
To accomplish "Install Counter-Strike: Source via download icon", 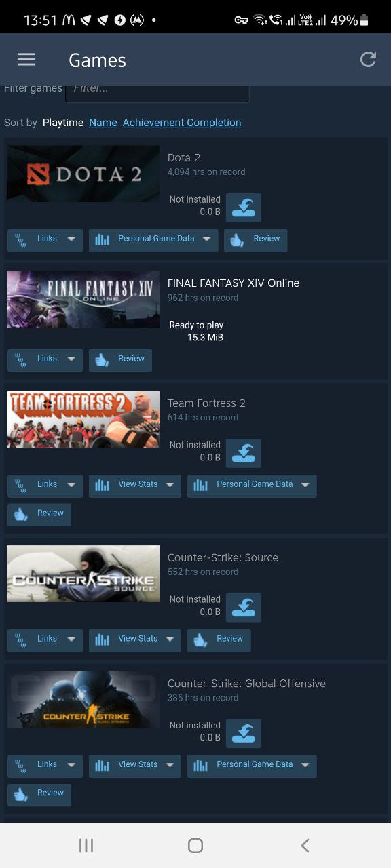I will pos(243,608).
